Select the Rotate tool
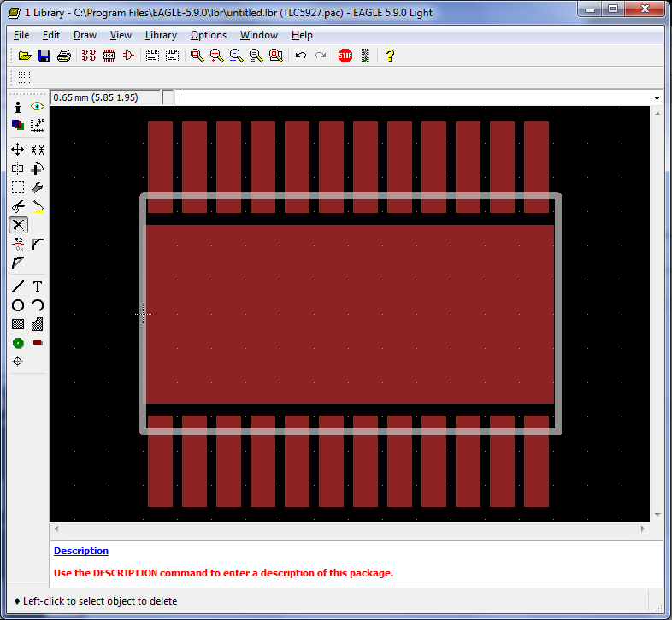The image size is (672, 620). pyautogui.click(x=38, y=168)
